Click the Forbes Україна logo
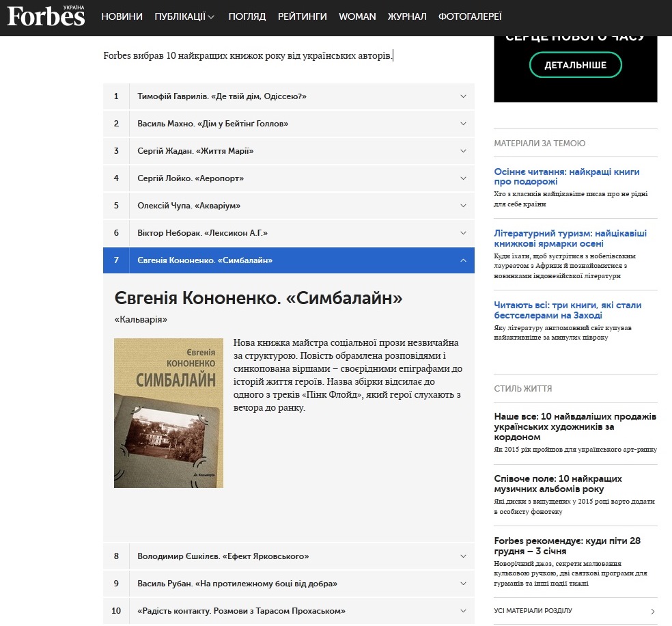 click(46, 16)
